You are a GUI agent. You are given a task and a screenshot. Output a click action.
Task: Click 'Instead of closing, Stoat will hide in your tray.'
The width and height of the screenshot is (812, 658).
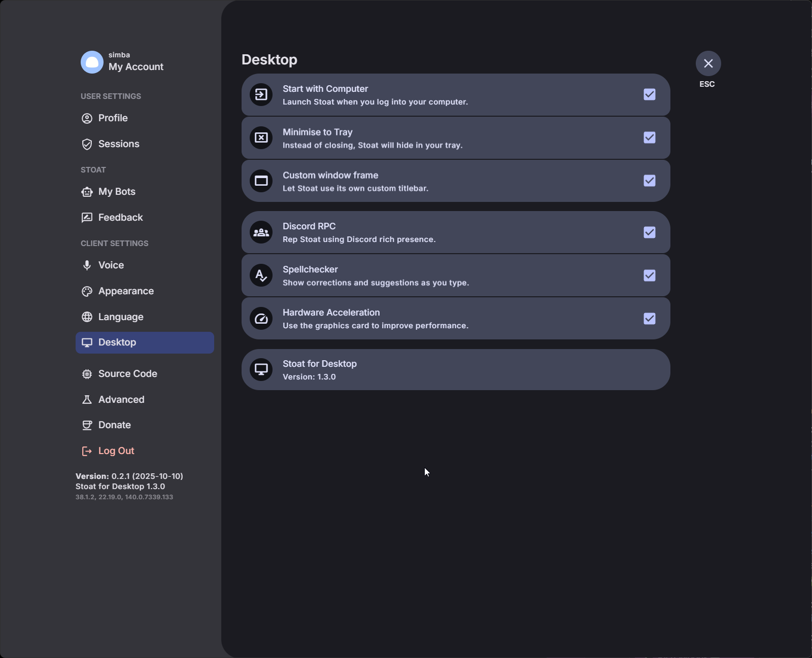[373, 145]
